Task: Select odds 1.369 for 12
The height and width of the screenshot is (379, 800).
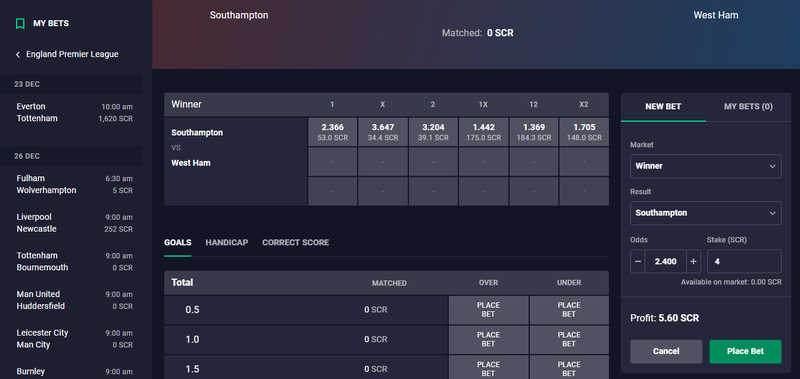Action: (534, 132)
